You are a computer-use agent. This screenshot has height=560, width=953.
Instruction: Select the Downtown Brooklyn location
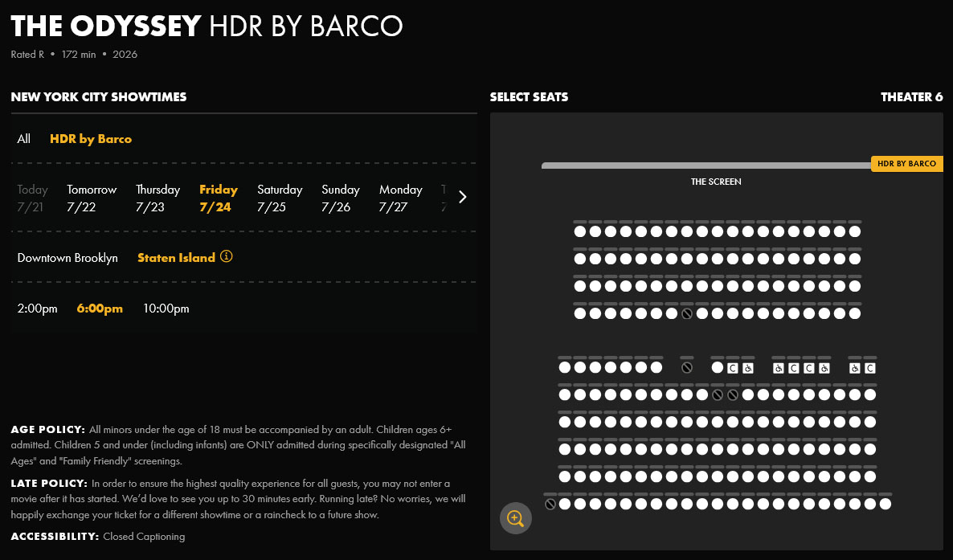click(67, 258)
